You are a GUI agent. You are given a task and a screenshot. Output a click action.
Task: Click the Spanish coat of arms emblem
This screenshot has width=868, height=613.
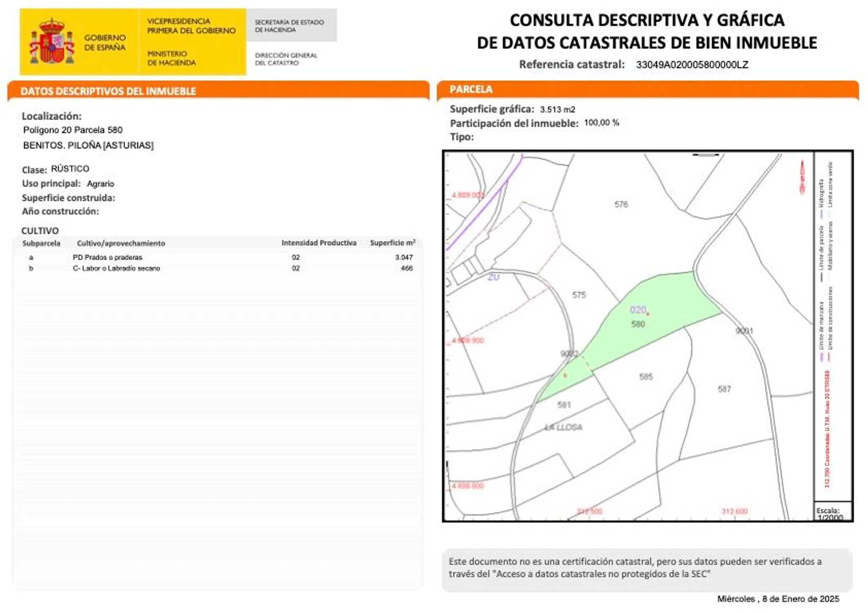click(52, 42)
